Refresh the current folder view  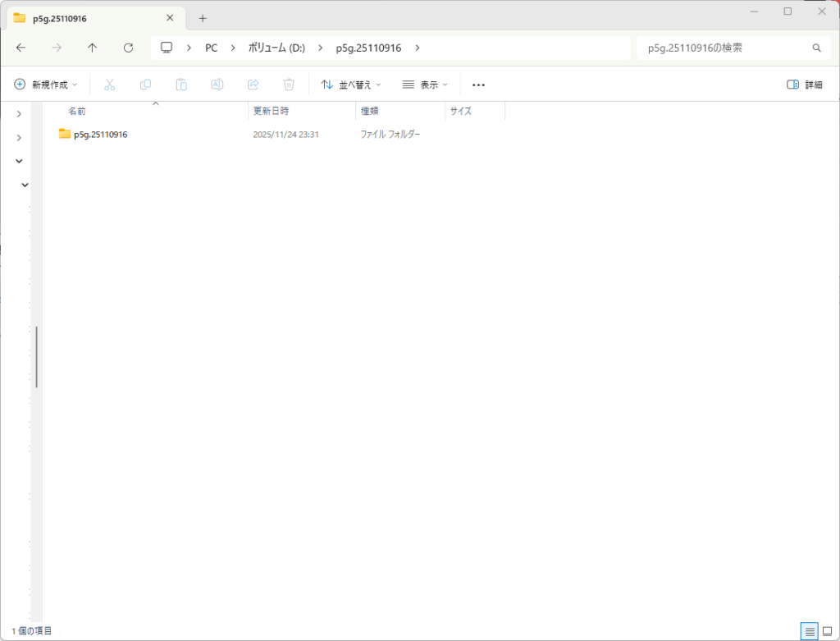point(128,48)
